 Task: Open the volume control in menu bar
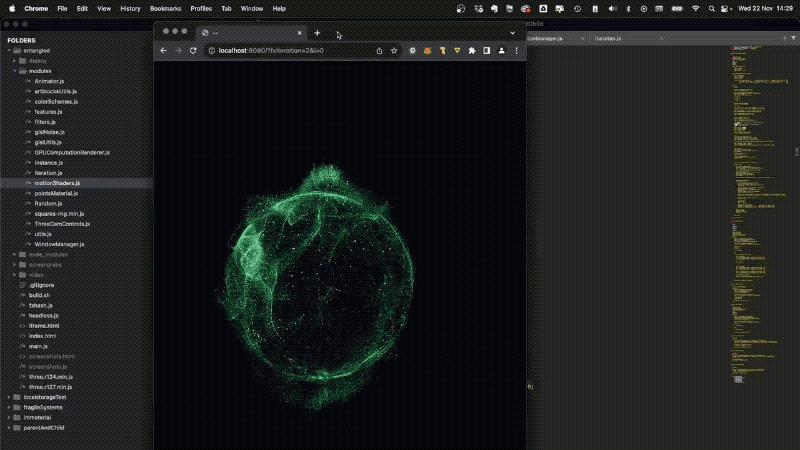tap(612, 9)
